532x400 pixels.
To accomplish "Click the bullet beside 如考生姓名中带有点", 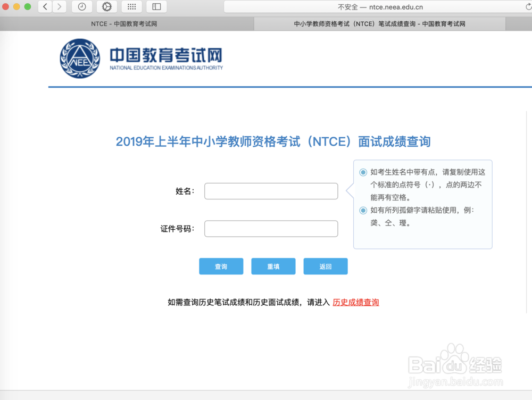I will click(363, 172).
